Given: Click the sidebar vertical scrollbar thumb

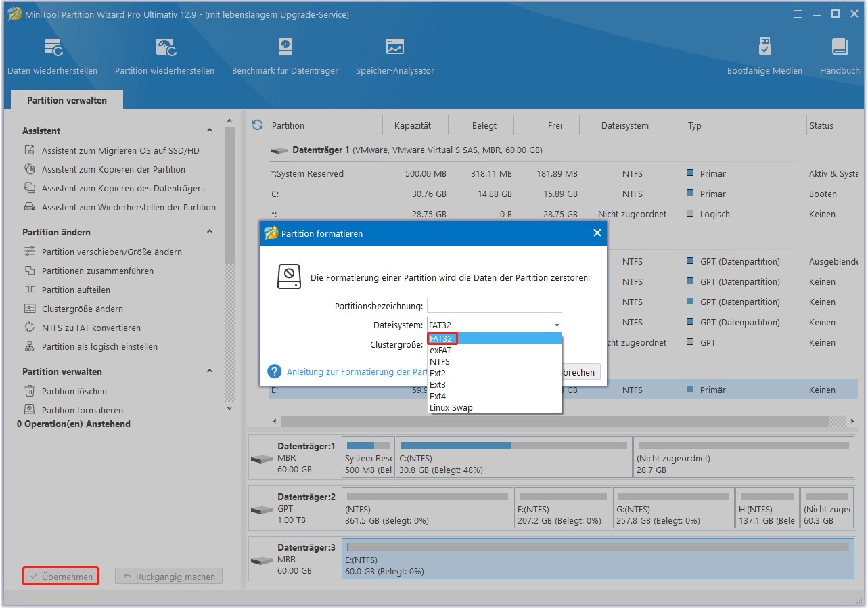Looking at the screenshot, I should pyautogui.click(x=229, y=196).
